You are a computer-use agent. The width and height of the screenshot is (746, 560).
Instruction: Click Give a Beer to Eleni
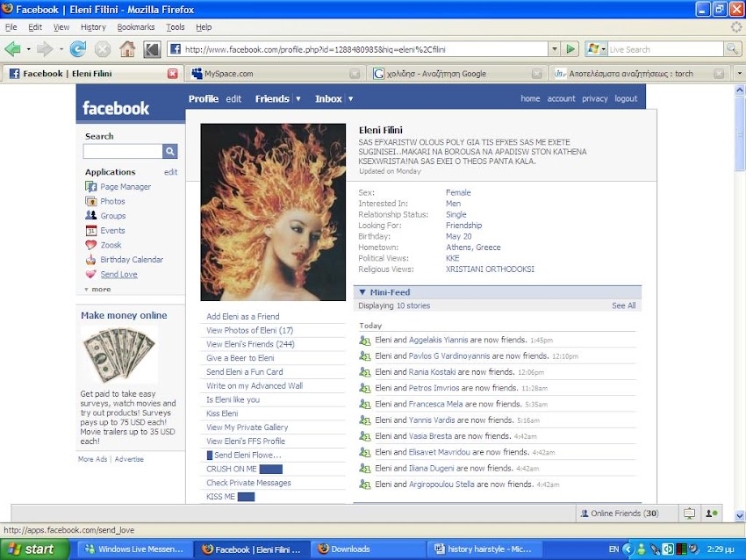[240, 358]
